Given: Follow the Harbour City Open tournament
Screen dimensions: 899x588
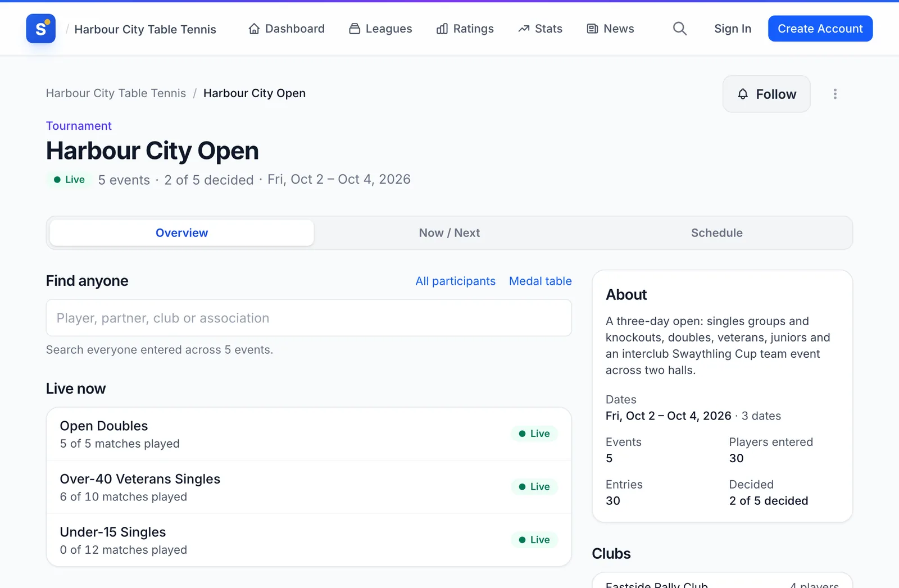Looking at the screenshot, I should pyautogui.click(x=766, y=94).
